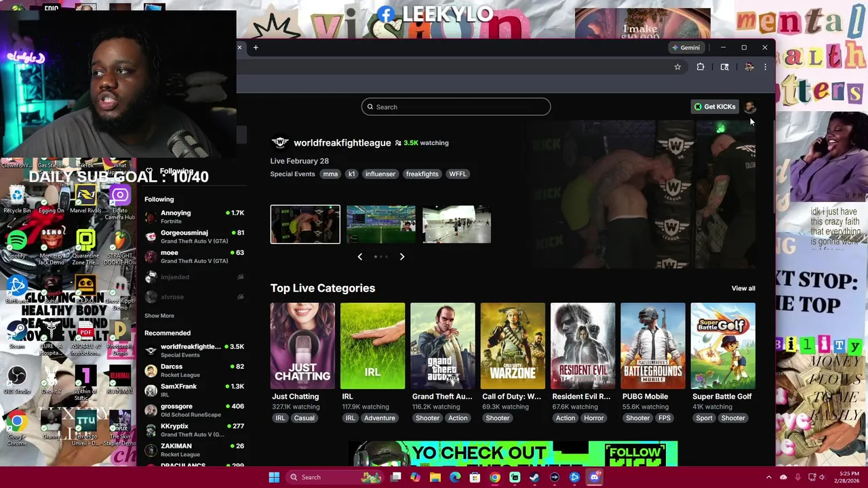Viewport: 868px width, 488px height.
Task: Open Kick account avatar menu
Action: coord(749,106)
